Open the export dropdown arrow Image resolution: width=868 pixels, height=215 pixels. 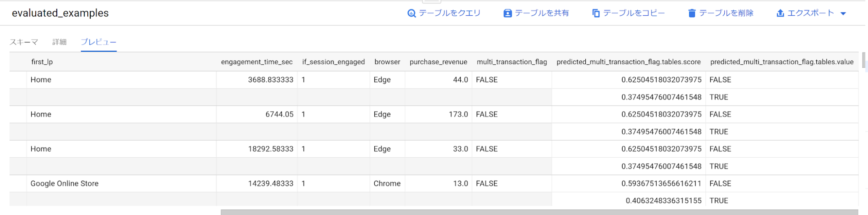tap(843, 13)
